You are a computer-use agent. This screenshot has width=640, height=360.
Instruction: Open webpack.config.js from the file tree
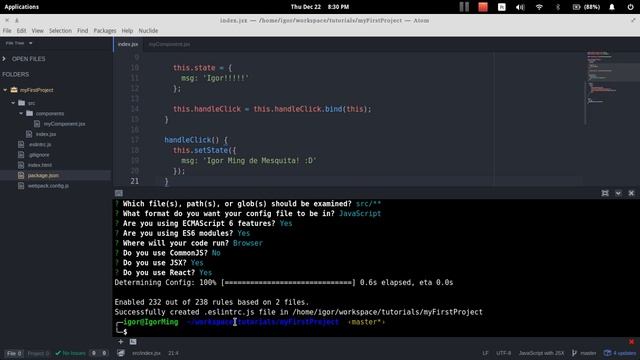tap(48, 186)
